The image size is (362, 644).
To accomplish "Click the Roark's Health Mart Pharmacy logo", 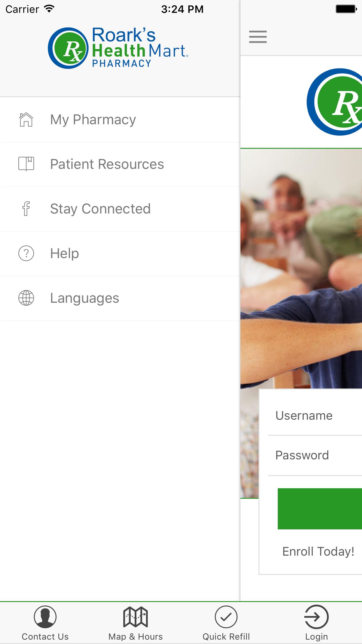I will (118, 48).
